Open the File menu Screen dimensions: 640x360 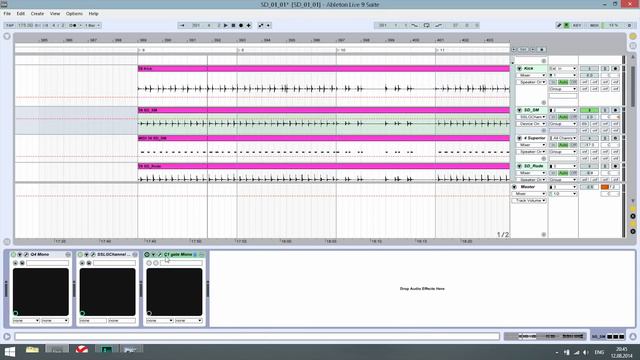pyautogui.click(x=7, y=13)
